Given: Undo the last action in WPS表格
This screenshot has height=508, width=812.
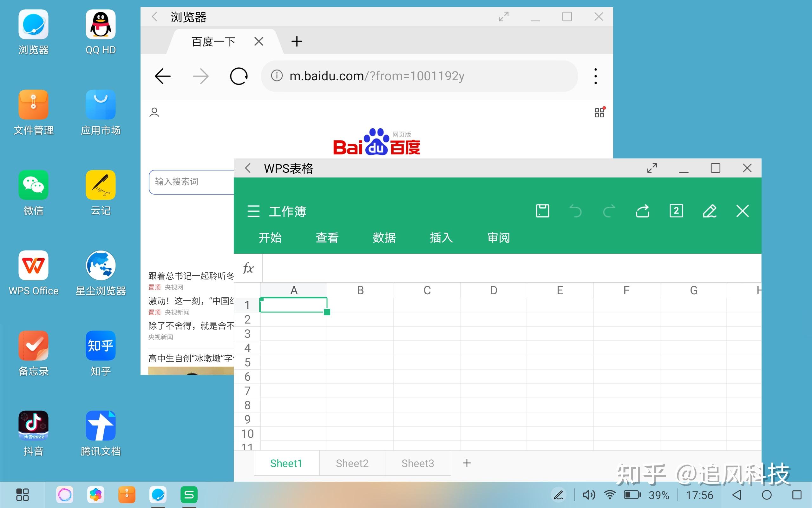Looking at the screenshot, I should click(x=576, y=211).
